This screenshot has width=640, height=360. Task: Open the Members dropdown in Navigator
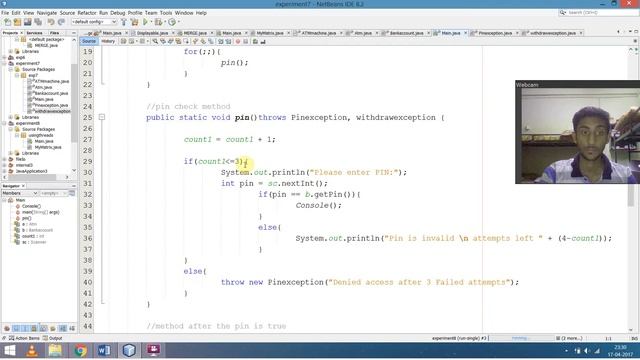click(19, 193)
